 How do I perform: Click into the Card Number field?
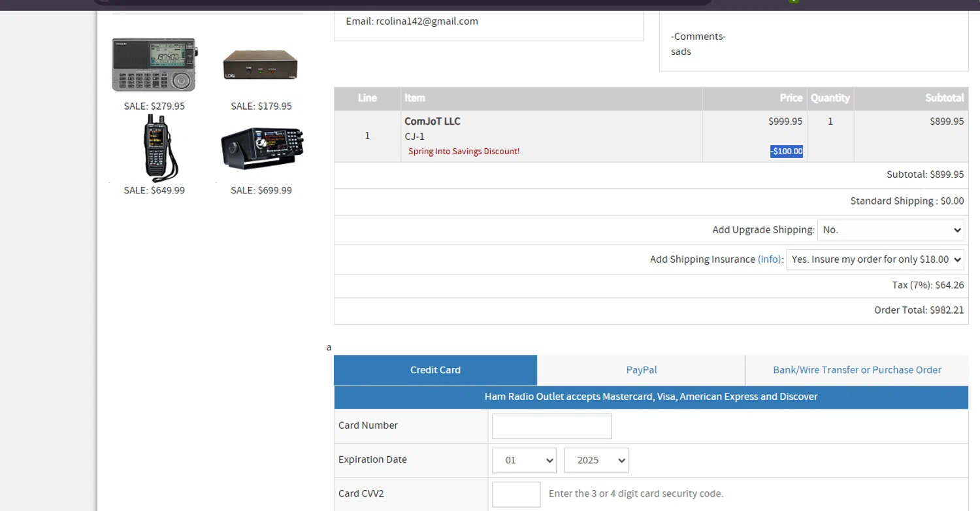point(552,426)
